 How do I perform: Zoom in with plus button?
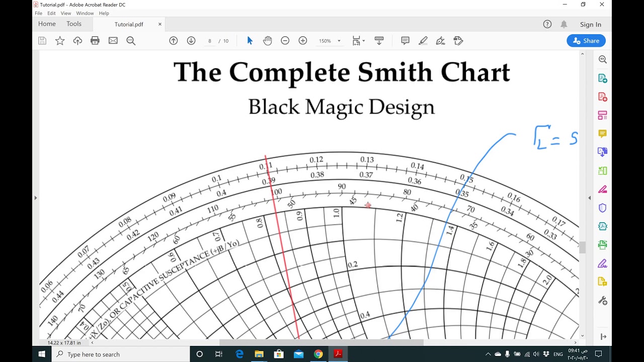tap(303, 41)
